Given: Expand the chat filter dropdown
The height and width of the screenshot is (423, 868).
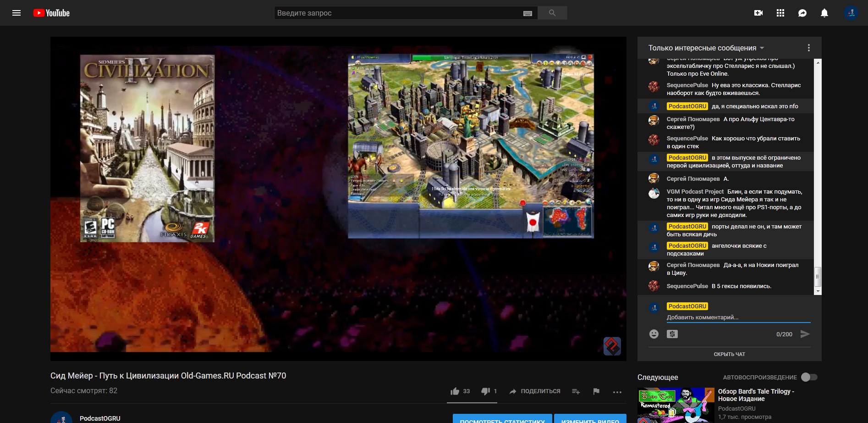Looking at the screenshot, I should 706,48.
